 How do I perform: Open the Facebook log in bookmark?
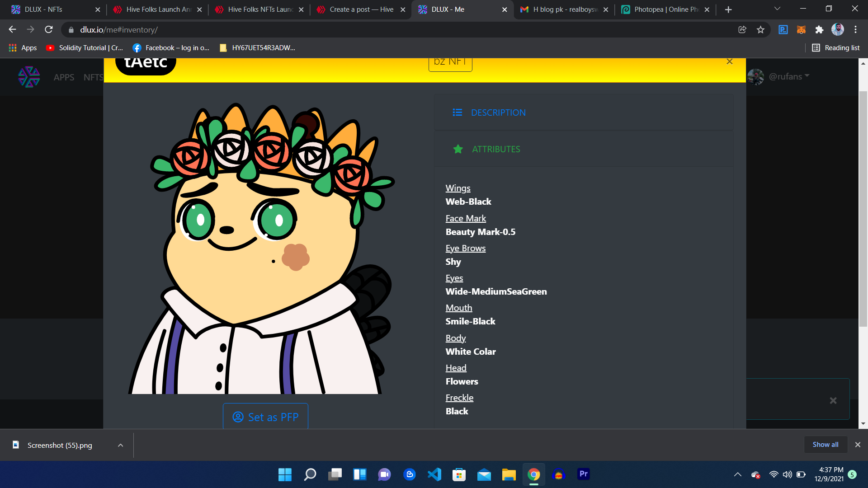(171, 47)
